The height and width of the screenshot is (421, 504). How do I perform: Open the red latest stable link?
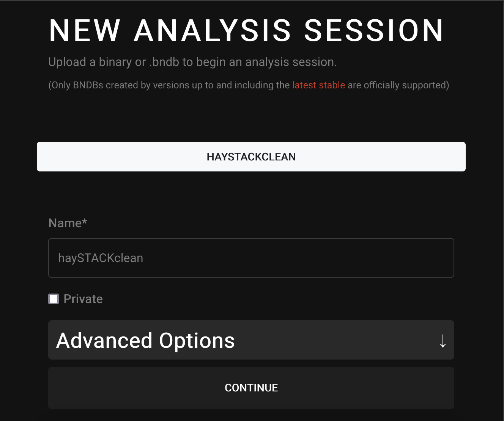(318, 85)
